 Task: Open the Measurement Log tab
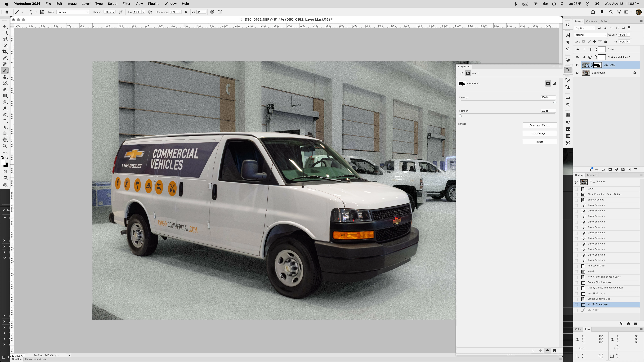coord(35,359)
